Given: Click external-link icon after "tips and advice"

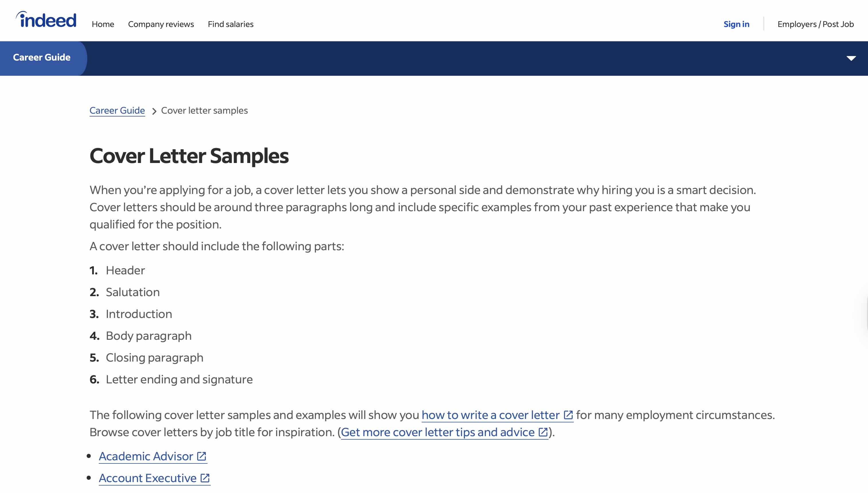Looking at the screenshot, I should click(x=543, y=432).
